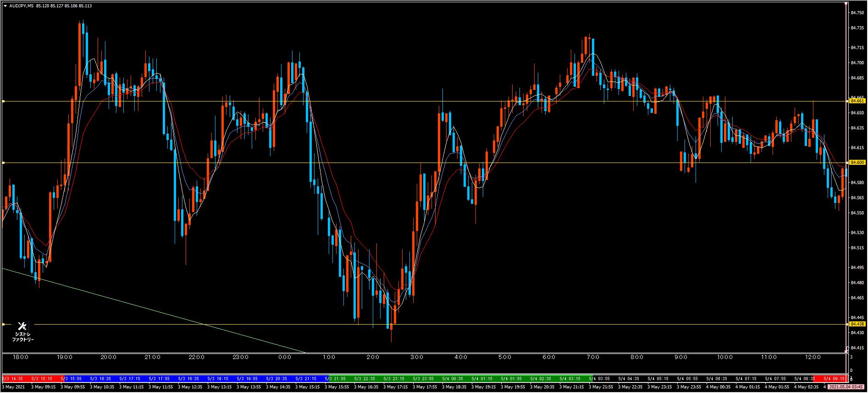Click the 3 May 2021 date label
The height and width of the screenshot is (393, 868).
(13, 387)
